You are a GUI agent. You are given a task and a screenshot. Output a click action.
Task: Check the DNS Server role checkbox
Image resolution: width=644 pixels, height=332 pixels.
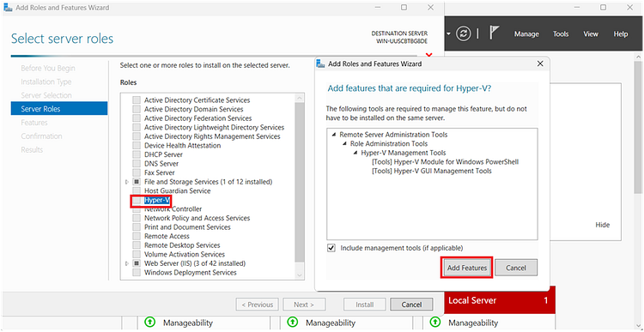[x=137, y=164]
